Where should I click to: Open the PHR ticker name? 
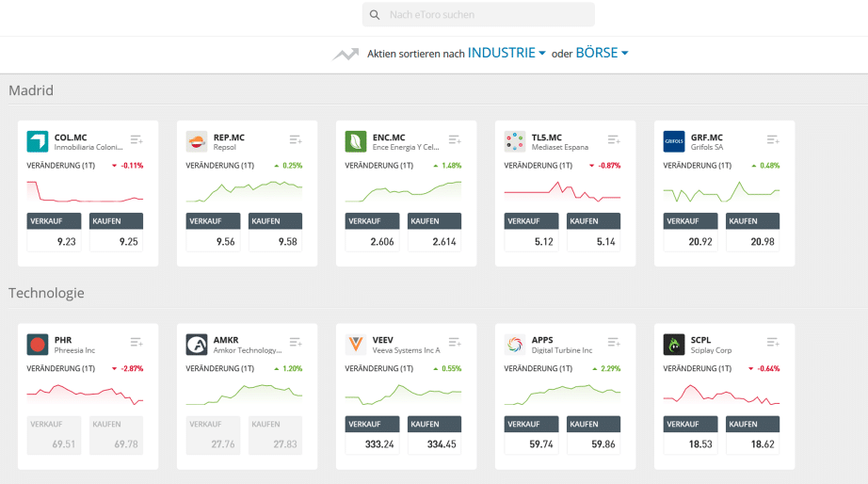[x=63, y=340]
